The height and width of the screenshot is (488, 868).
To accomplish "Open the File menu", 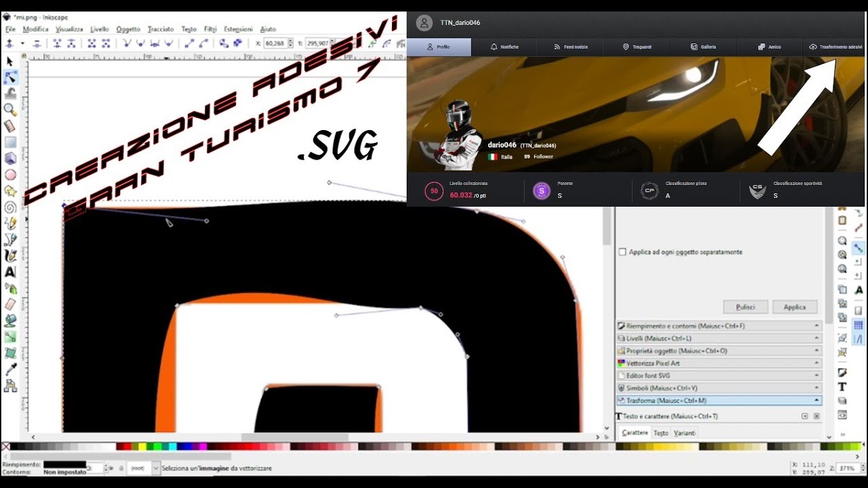I will pyautogui.click(x=10, y=29).
